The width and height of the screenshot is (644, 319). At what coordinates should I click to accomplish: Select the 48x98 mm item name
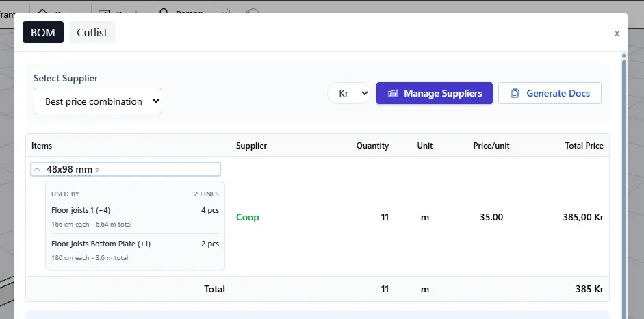(x=69, y=169)
